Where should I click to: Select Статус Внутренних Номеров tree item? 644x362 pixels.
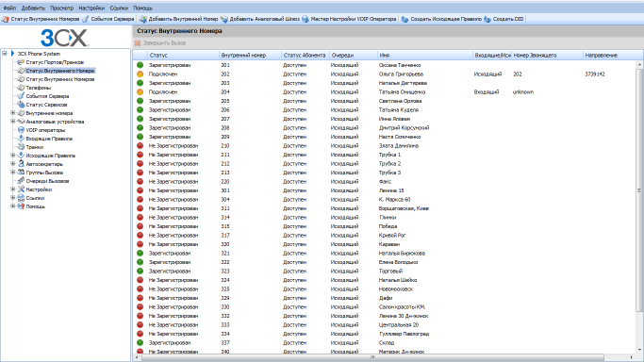60,79
